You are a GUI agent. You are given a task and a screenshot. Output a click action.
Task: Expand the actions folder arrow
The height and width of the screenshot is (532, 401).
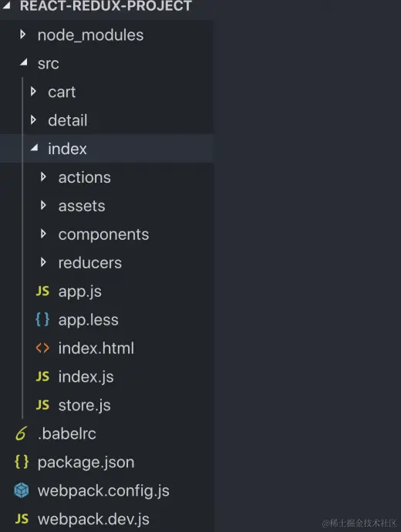(43, 177)
